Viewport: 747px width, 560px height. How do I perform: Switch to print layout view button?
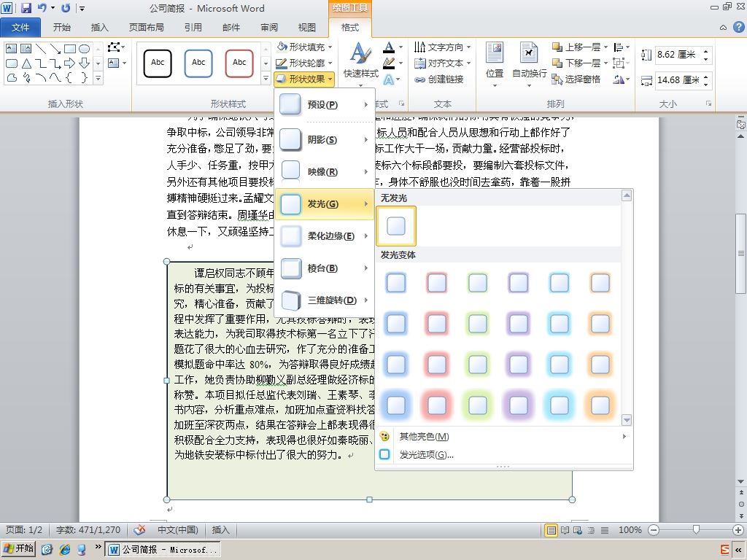[x=551, y=530]
